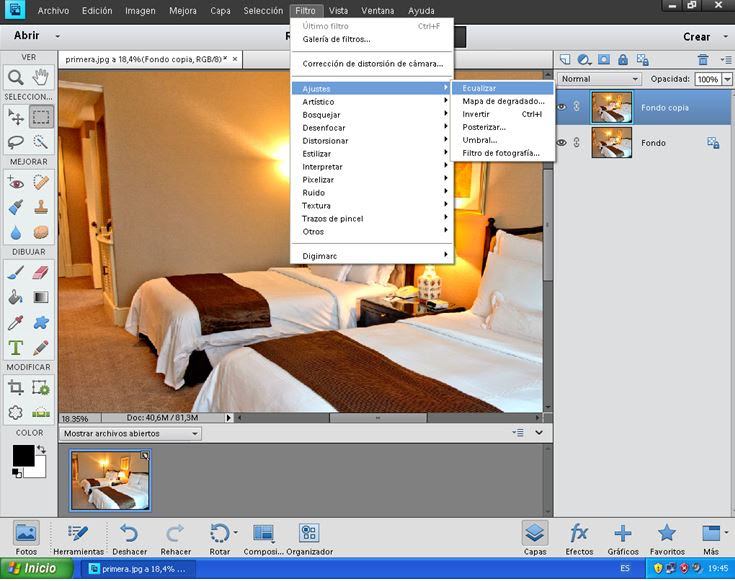Screen dimensions: 735x581
Task: Select the Custom Shape tool
Action: coord(41,322)
